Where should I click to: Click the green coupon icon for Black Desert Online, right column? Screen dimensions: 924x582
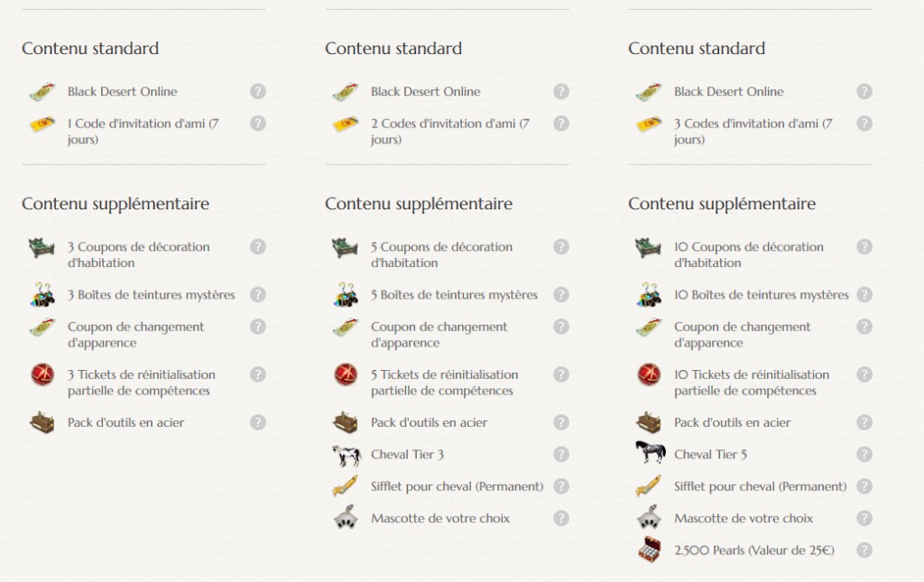click(x=649, y=92)
